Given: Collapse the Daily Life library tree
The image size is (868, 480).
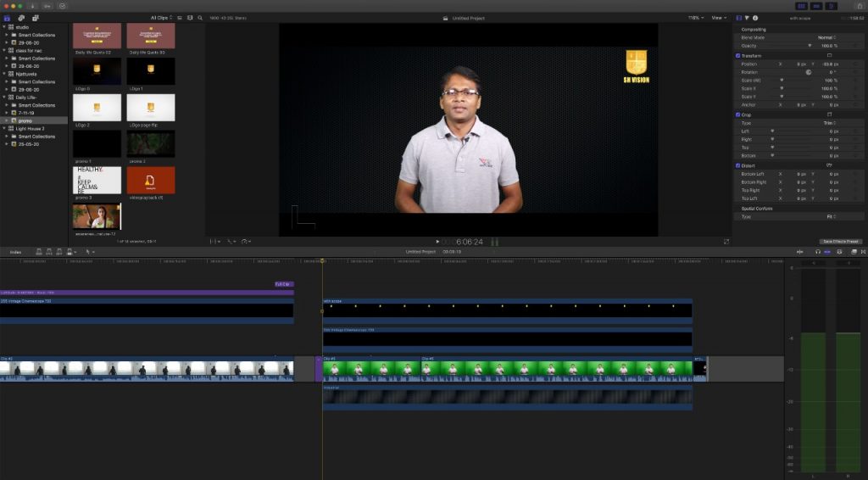Looking at the screenshot, I should click(4, 98).
